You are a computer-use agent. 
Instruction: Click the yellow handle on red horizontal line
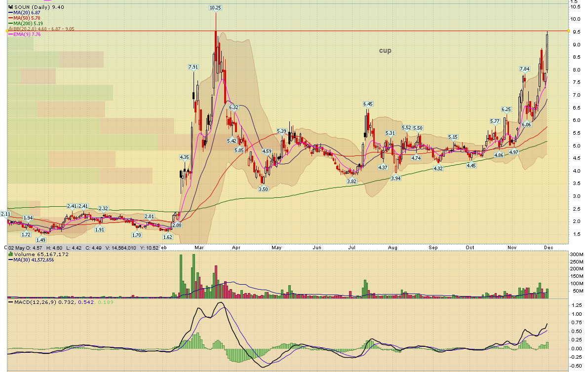pos(8,32)
